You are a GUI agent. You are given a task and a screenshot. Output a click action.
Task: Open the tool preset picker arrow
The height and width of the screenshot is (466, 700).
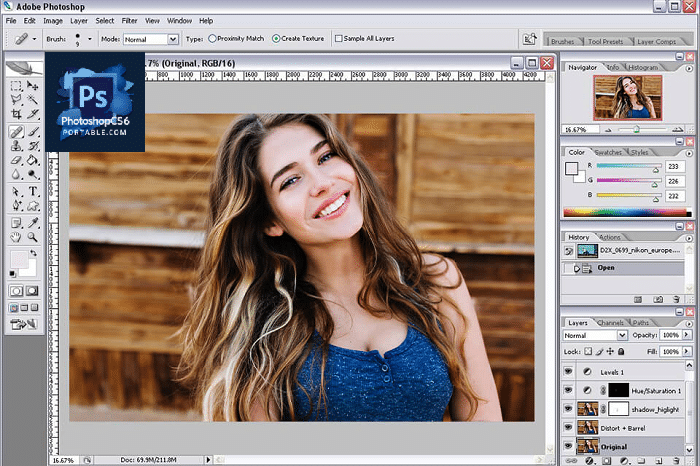pyautogui.click(x=34, y=39)
